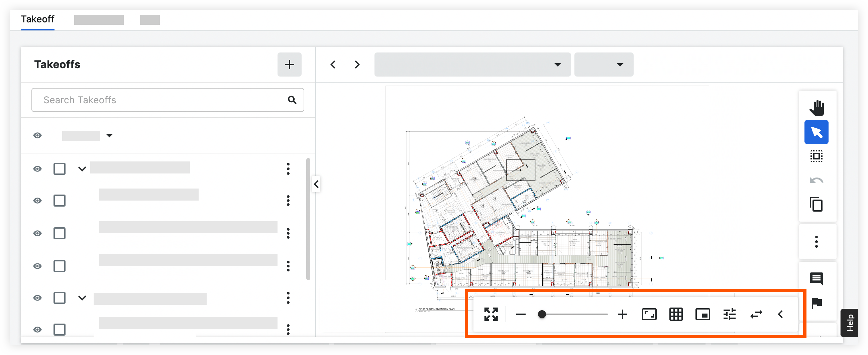
Task: Click the Duplicate icon below Undo
Action: pos(816,204)
